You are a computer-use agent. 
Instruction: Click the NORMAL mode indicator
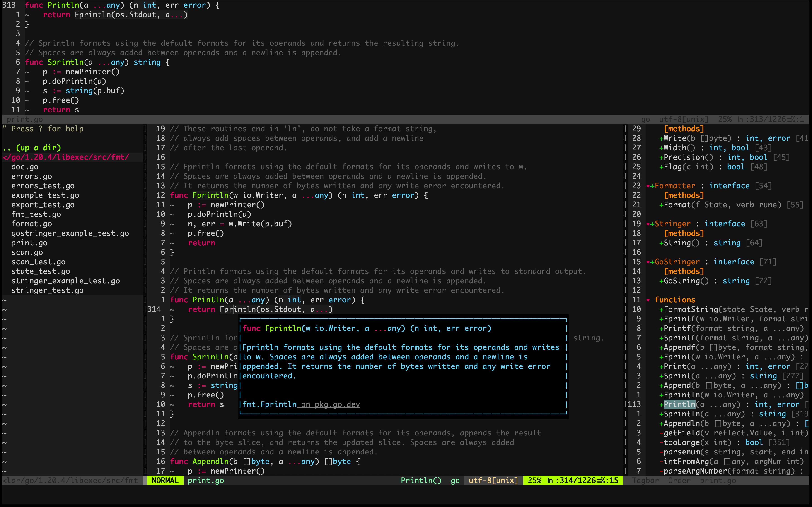tap(165, 481)
